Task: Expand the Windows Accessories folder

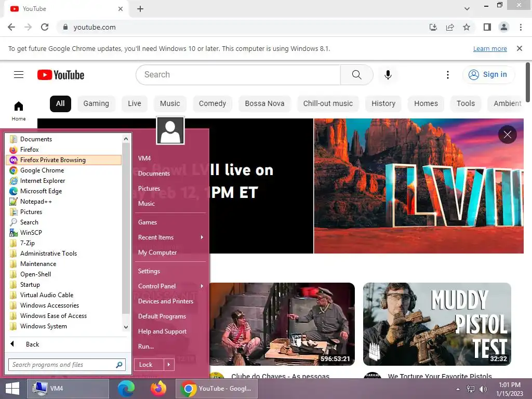Action: (x=64, y=305)
